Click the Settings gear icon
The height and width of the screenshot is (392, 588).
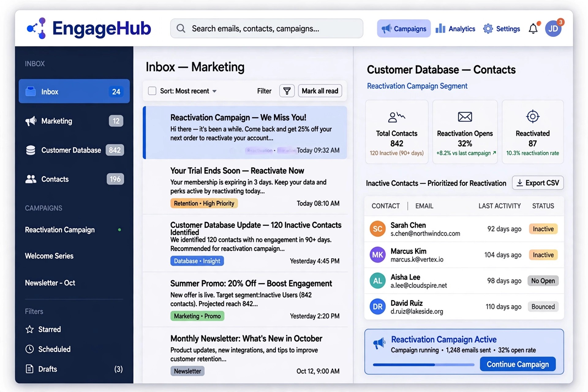488,28
